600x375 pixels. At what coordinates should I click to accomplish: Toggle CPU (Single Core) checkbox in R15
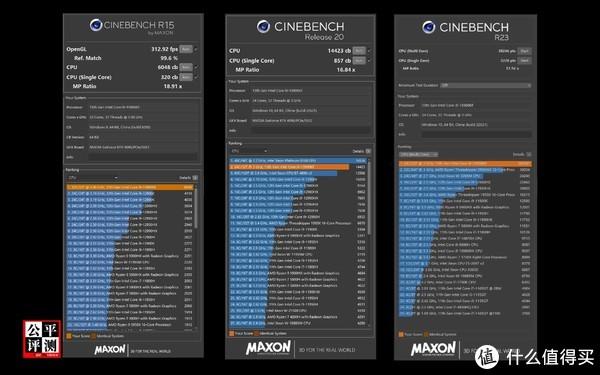[196, 77]
